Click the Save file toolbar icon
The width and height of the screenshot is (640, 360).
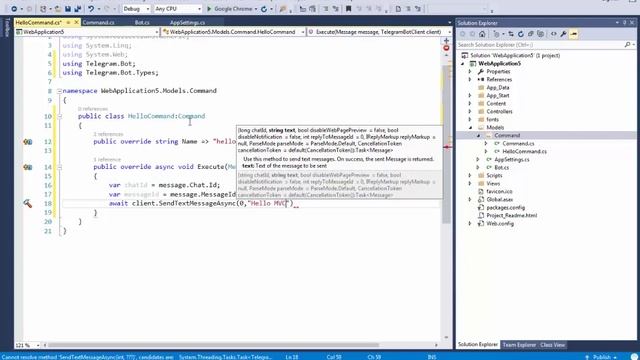click(68, 9)
